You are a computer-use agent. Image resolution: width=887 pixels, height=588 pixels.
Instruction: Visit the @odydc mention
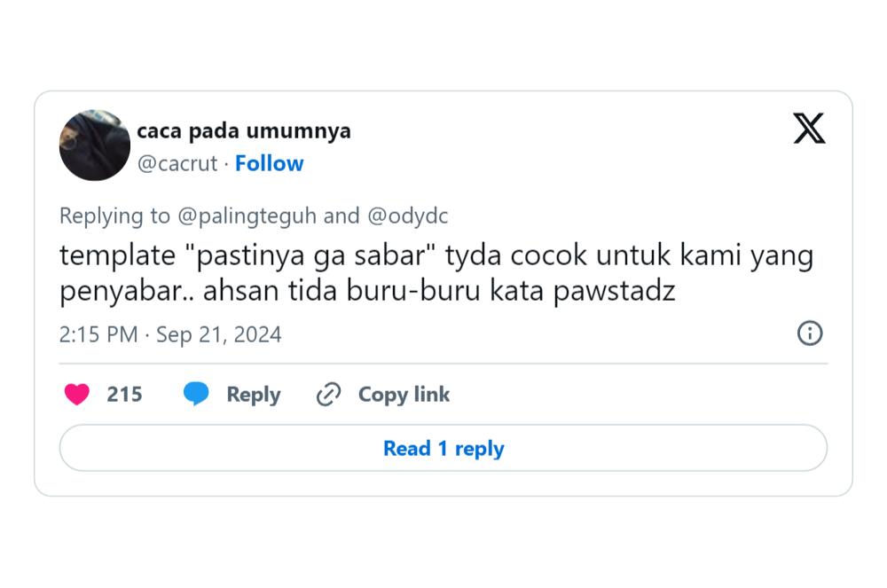[407, 216]
